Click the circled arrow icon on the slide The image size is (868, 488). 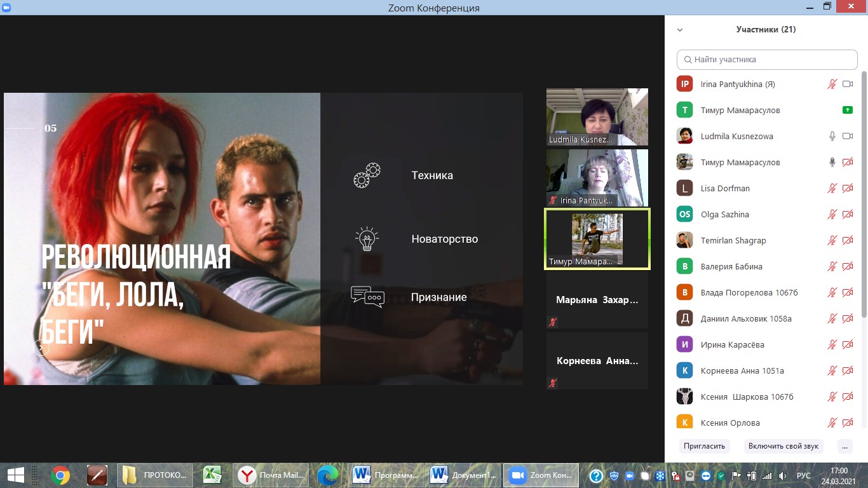41,348
